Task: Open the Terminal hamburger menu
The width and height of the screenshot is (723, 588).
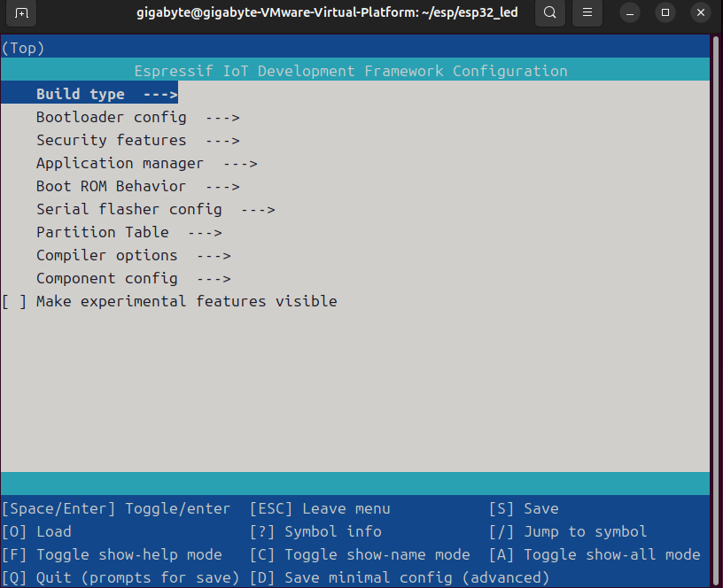Action: tap(587, 13)
